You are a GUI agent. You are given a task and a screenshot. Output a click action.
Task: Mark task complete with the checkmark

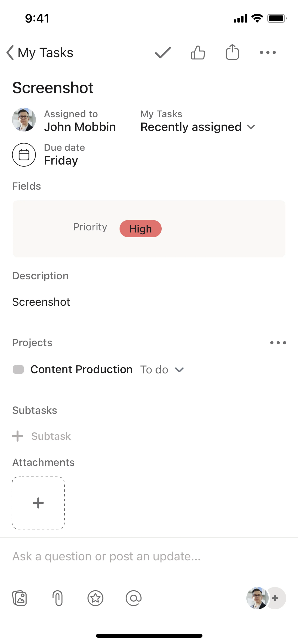pyautogui.click(x=163, y=53)
